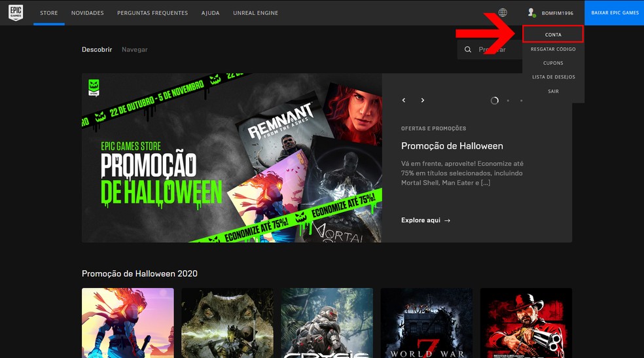Click the Epic Games logo

(x=16, y=12)
